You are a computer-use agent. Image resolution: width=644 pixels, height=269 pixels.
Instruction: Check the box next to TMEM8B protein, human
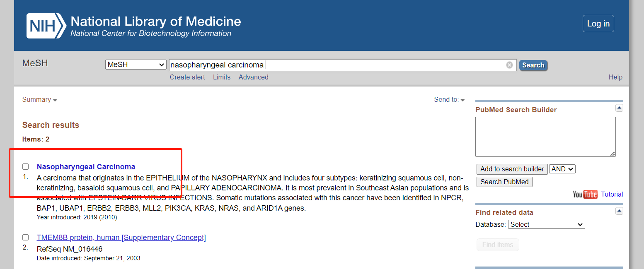click(25, 237)
